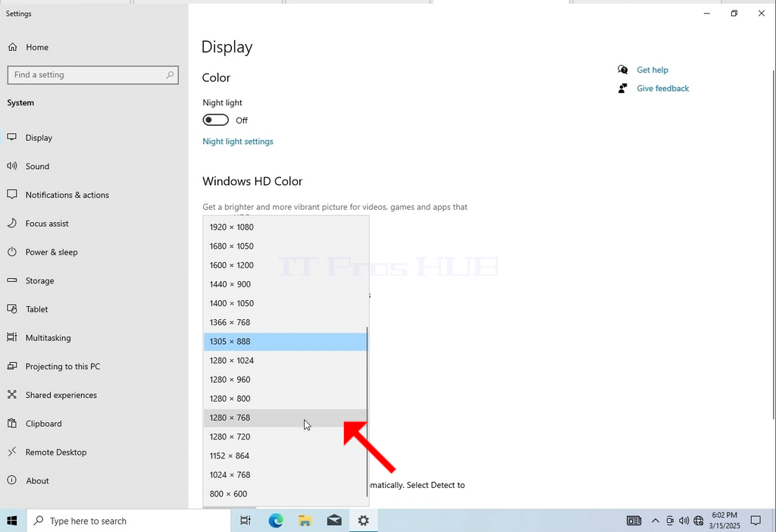
Task: Select 800 × 600 from the list
Action: 286,494
